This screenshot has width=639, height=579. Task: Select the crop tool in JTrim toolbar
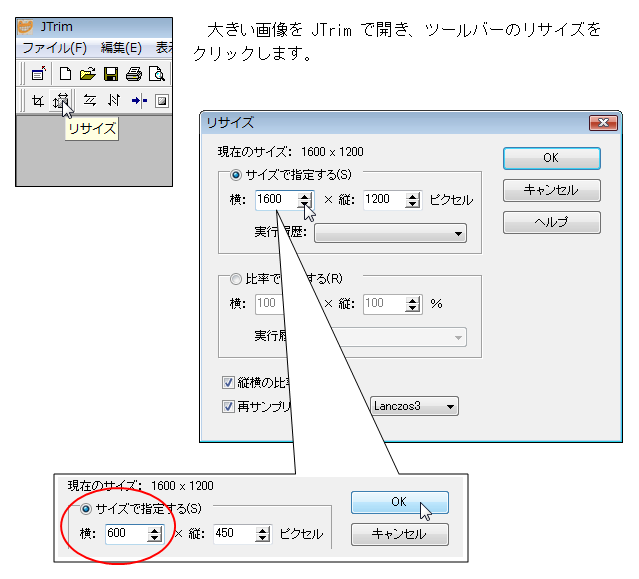37,100
